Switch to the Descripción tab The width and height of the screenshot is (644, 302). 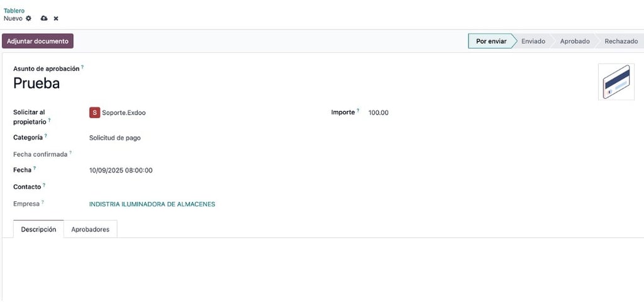38,229
